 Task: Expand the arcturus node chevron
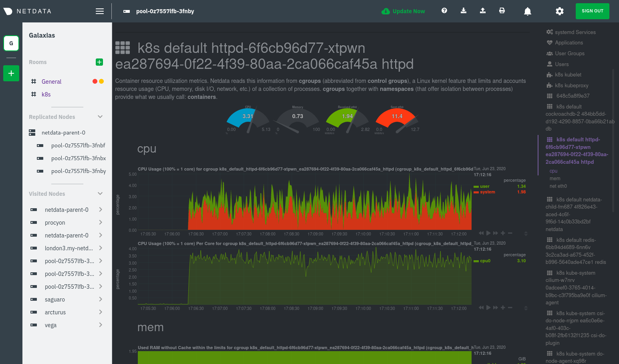point(101,312)
